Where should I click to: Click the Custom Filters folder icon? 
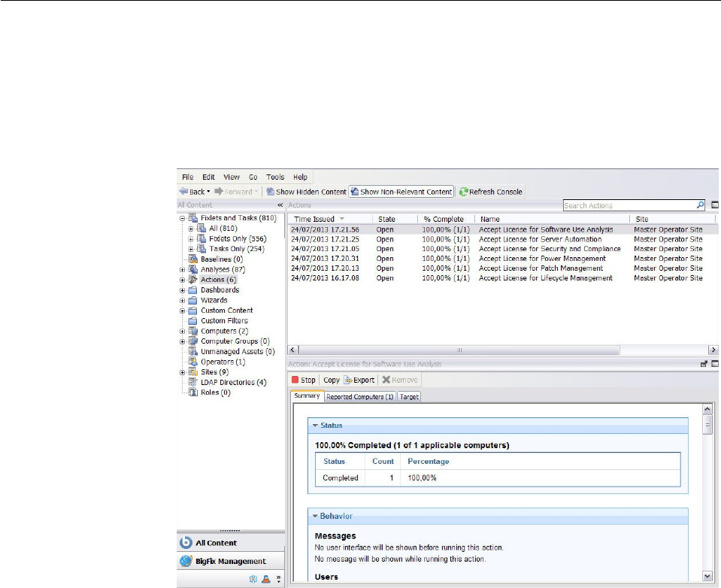193,320
